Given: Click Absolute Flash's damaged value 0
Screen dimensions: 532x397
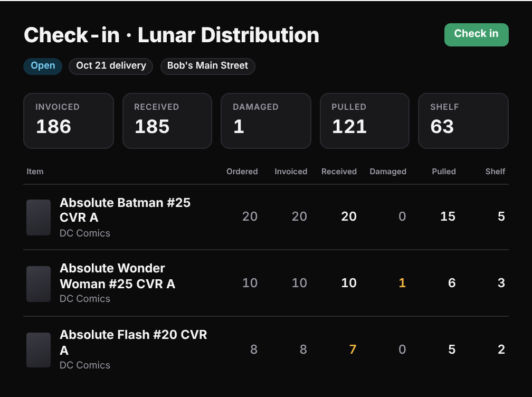Looking at the screenshot, I should pos(402,349).
